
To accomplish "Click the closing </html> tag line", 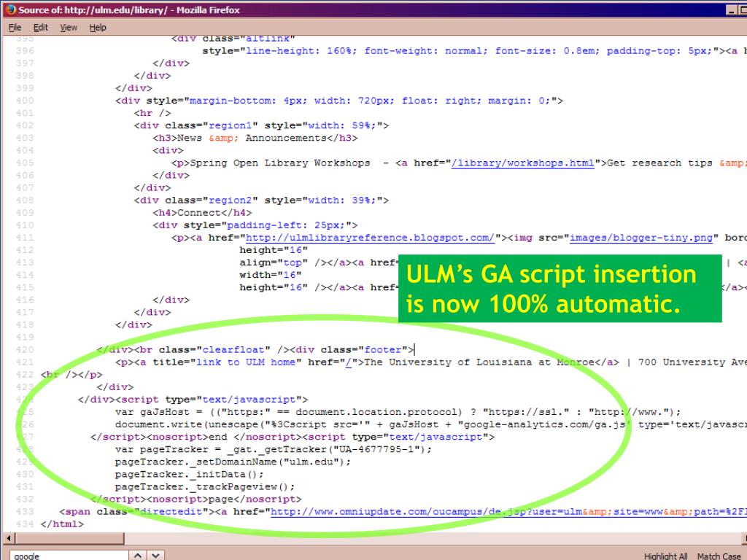I will click(62, 524).
